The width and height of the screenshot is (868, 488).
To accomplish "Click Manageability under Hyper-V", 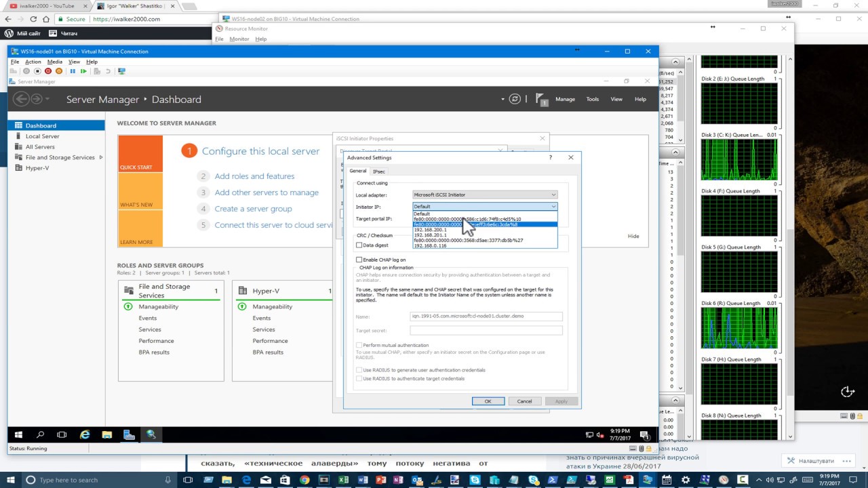I will [272, 306].
